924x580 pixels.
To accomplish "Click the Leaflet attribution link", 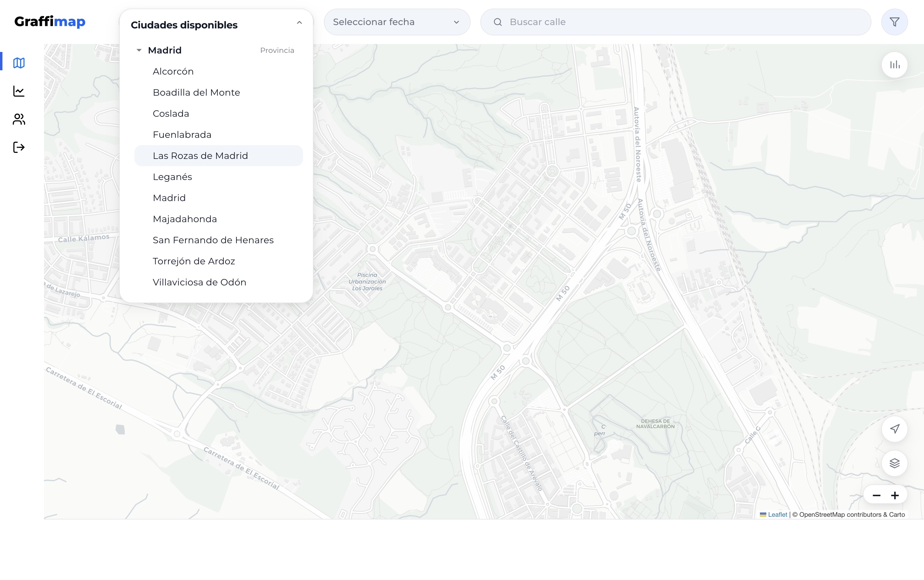I will coord(777,515).
